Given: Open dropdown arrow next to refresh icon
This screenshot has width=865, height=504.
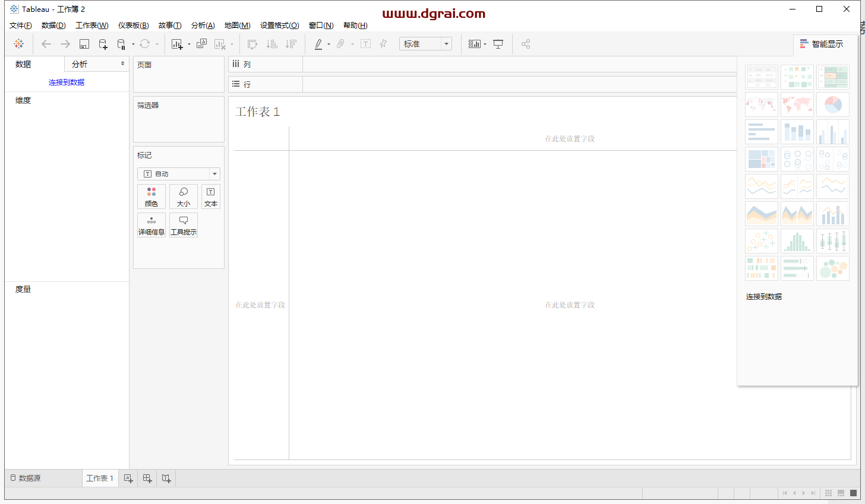Looking at the screenshot, I should [157, 44].
